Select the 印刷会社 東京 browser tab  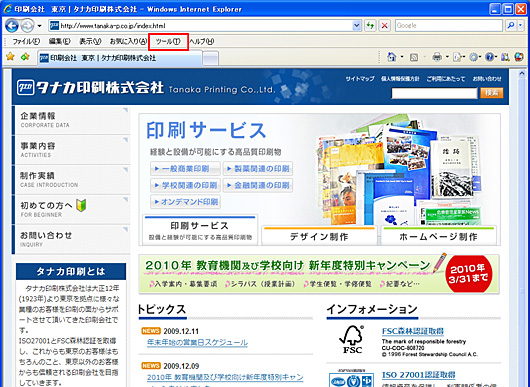tap(120, 58)
